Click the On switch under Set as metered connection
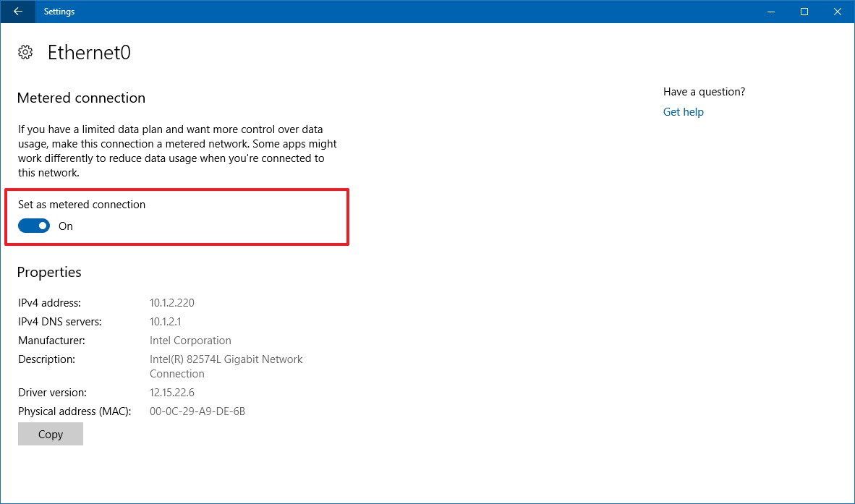 coord(33,226)
